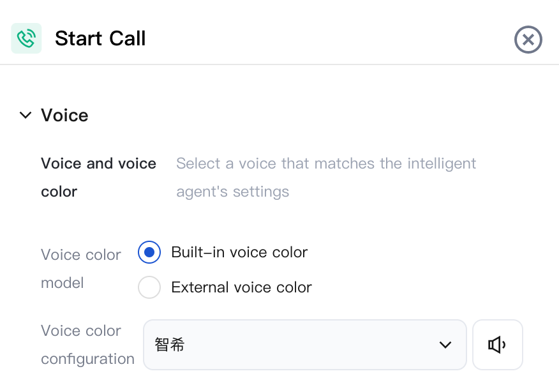The height and width of the screenshot is (392, 559).
Task: Close the Start Call panel
Action: click(528, 40)
